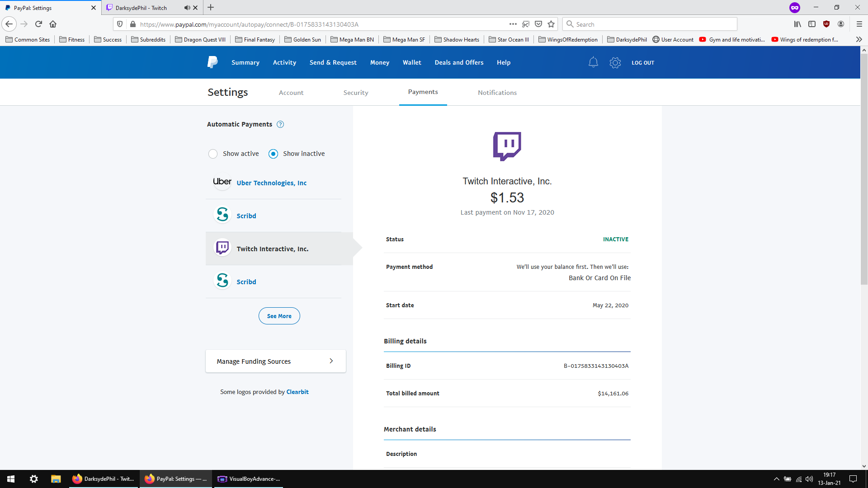Screen dimensions: 868x488
Task: Open the Common Sites bookmark folder
Action: tap(28, 39)
